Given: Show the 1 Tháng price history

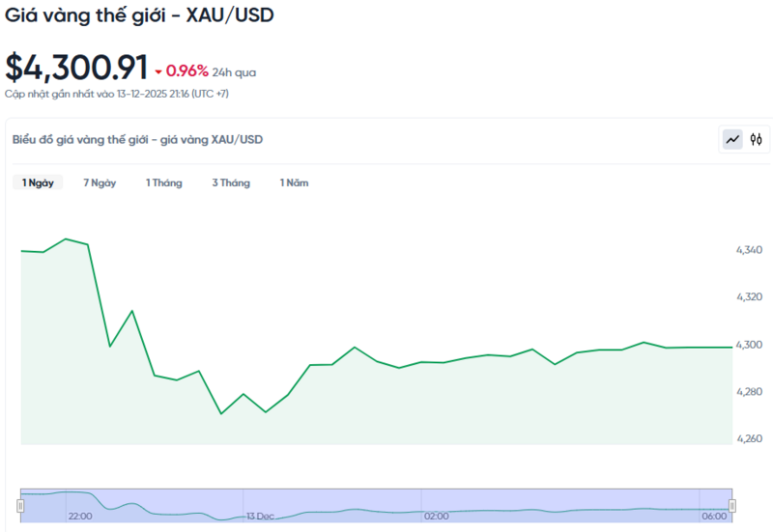Looking at the screenshot, I should coord(164,182).
